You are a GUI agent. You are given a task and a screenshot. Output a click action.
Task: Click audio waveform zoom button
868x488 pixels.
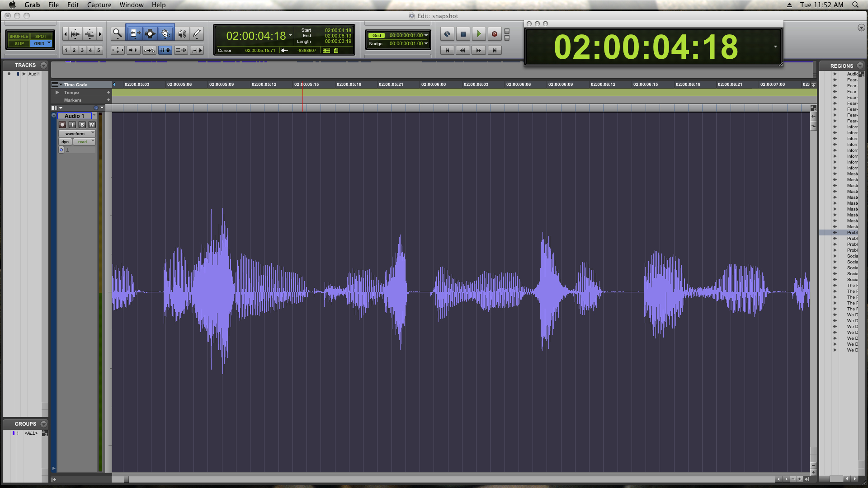75,33
